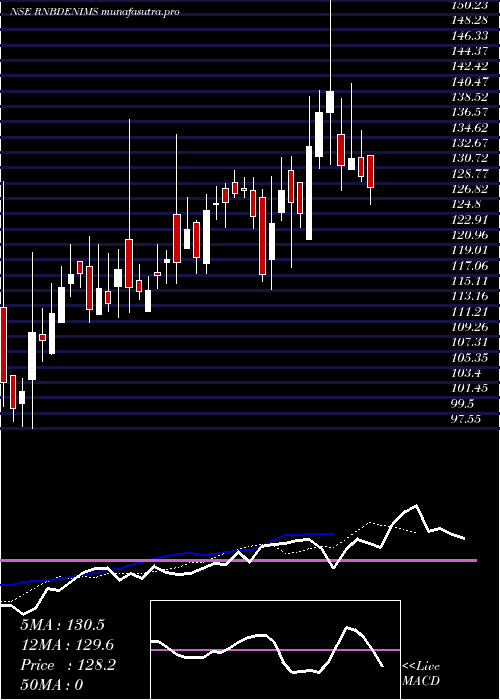
Task: Click the 99.5 price axis label
Action: click(463, 402)
